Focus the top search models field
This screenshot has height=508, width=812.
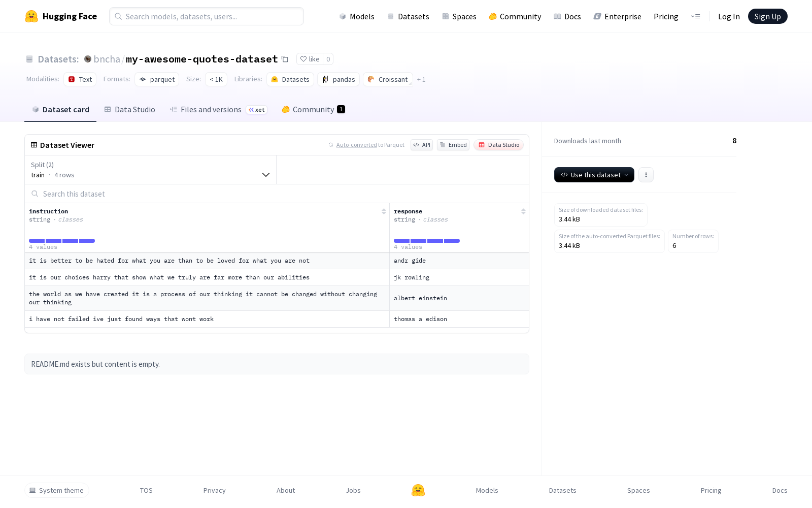pos(207,16)
